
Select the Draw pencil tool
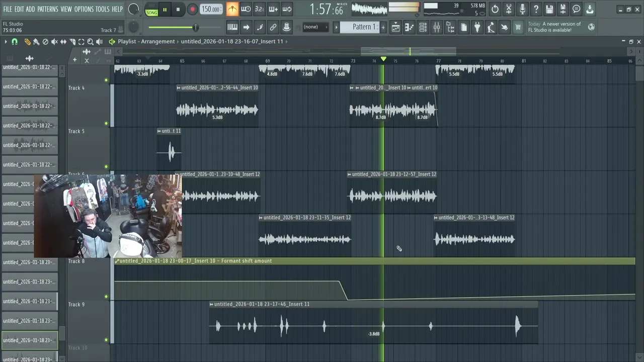[x=27, y=42]
